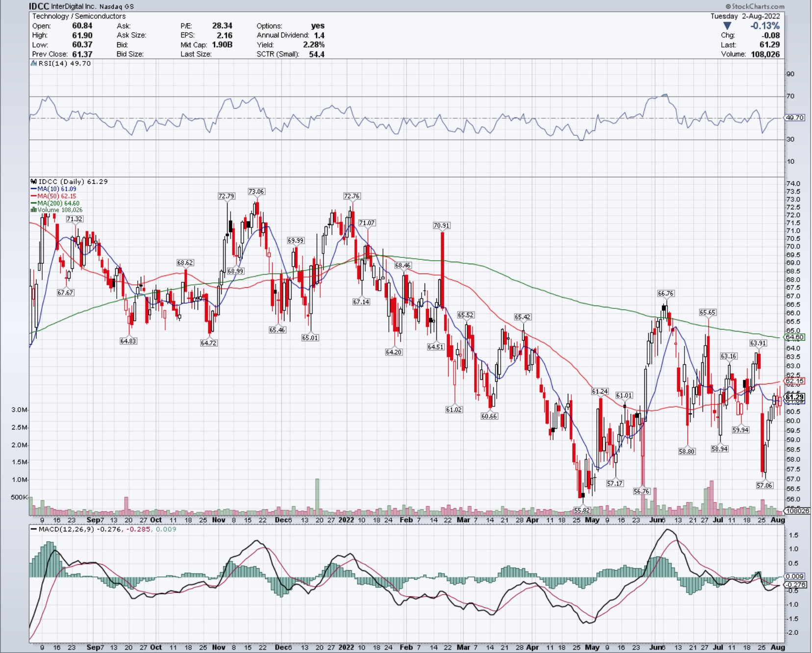Image resolution: width=812 pixels, height=653 pixels.
Task: Click the 67.67 price annotation
Action: [66, 293]
